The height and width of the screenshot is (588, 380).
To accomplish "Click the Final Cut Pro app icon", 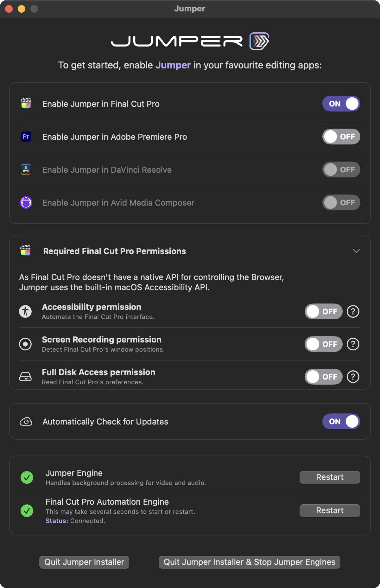I will [x=26, y=104].
